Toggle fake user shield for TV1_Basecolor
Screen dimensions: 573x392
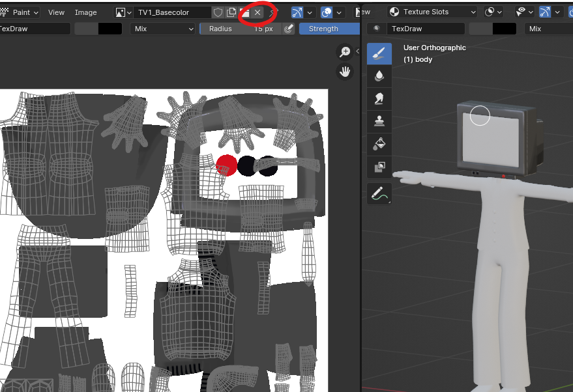(x=218, y=12)
